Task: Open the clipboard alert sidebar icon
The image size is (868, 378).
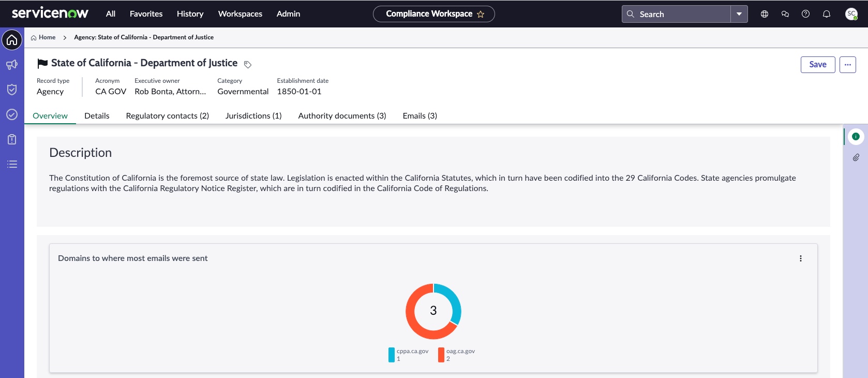Action: (x=12, y=139)
